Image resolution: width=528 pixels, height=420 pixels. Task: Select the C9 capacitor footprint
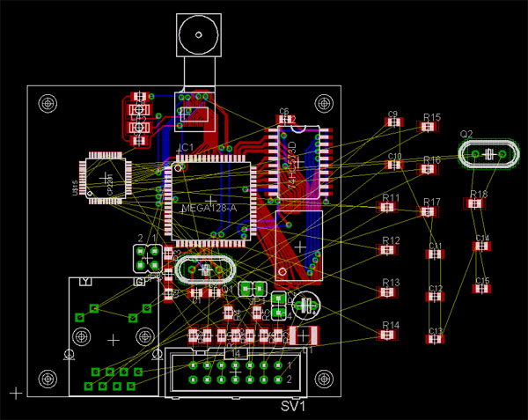tap(393, 122)
